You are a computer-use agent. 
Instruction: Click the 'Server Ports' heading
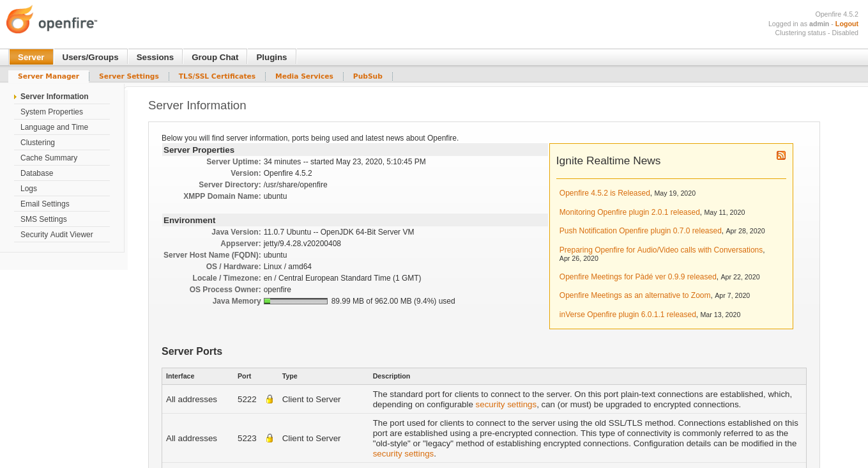tap(192, 352)
